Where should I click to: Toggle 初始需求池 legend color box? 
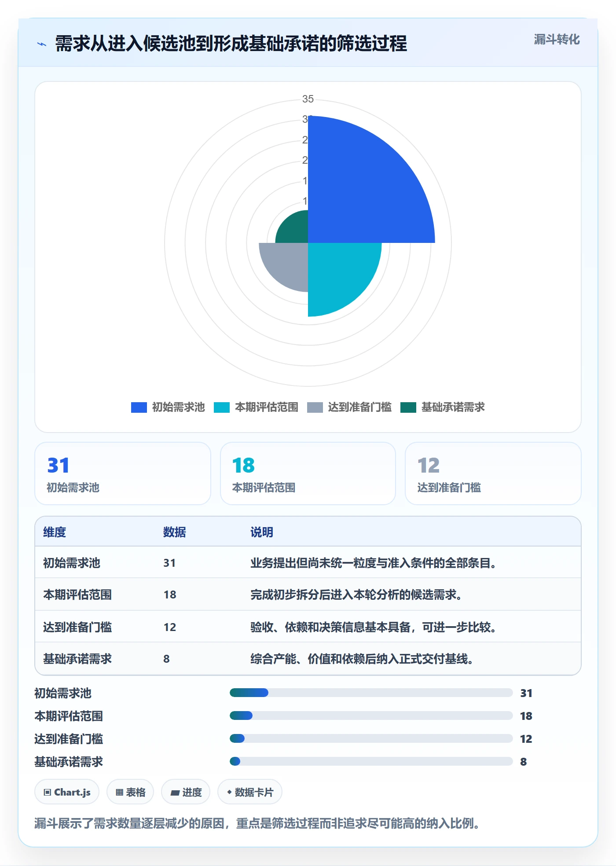click(x=139, y=407)
